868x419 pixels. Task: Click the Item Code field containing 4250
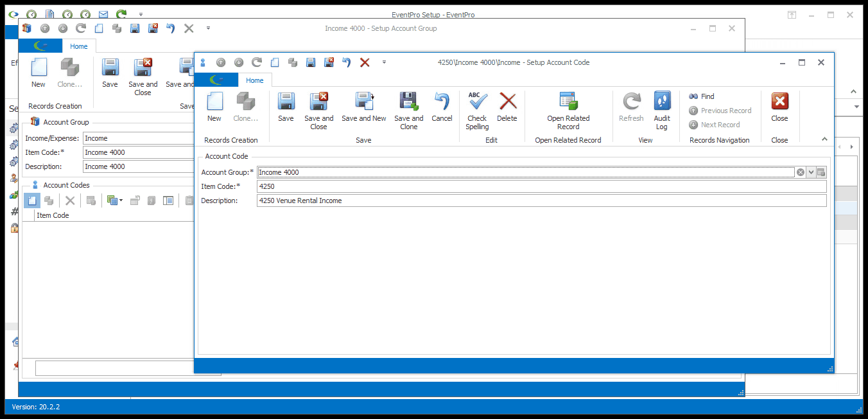click(542, 186)
